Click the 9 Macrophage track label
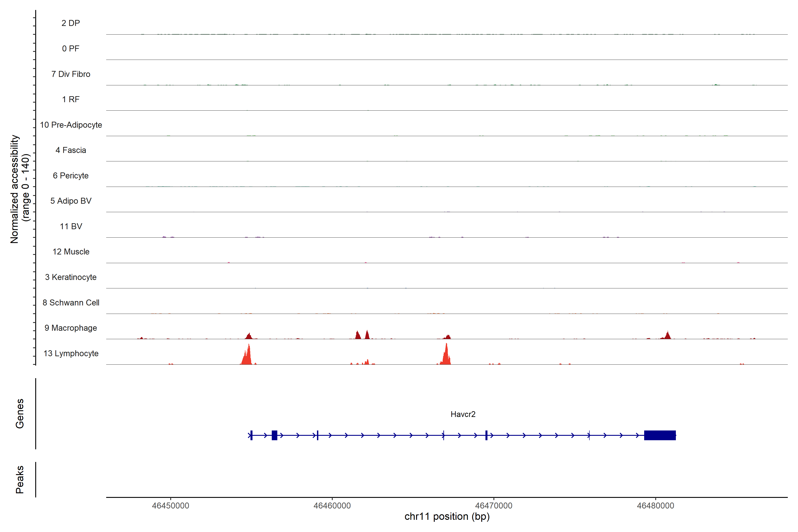 (71, 328)
